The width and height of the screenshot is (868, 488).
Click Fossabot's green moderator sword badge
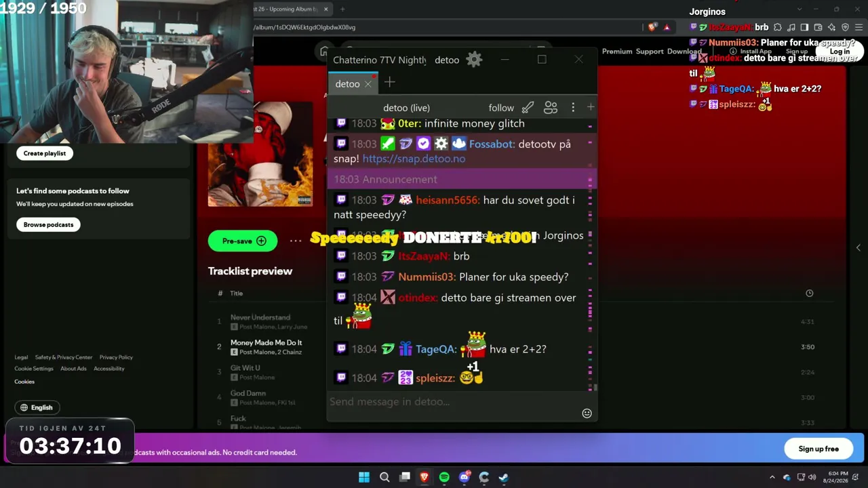tap(387, 144)
